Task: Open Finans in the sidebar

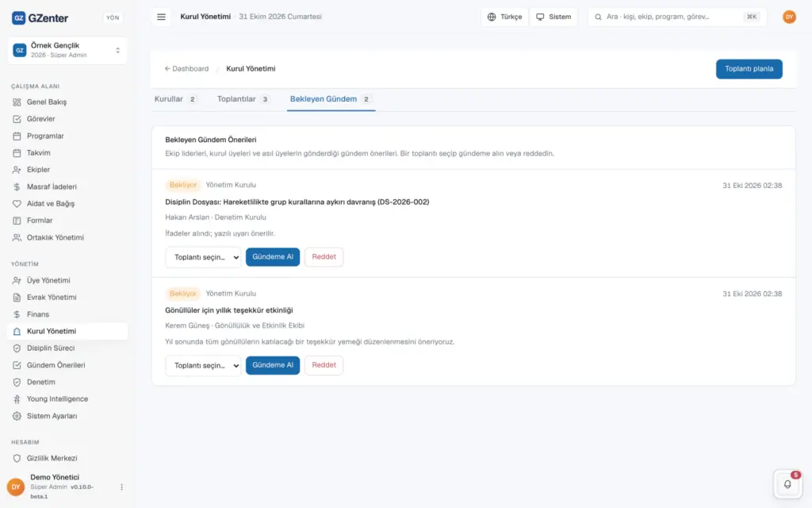Action: click(x=67, y=314)
